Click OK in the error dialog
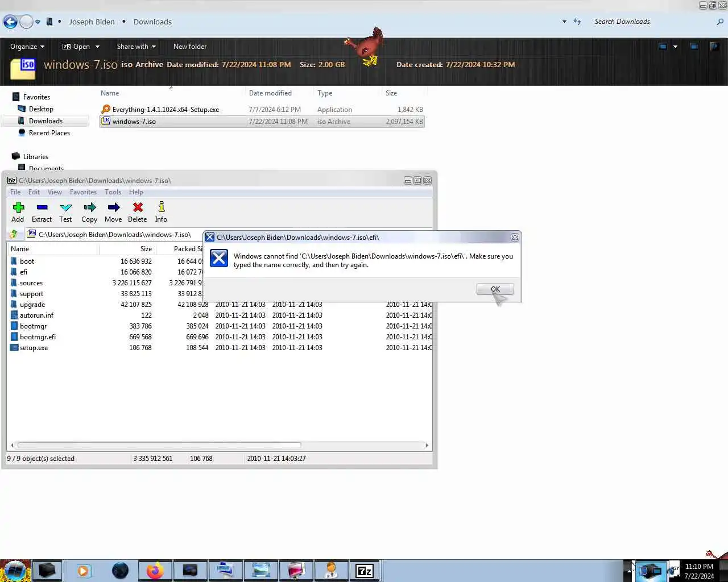The width and height of the screenshot is (728, 582). 495,289
